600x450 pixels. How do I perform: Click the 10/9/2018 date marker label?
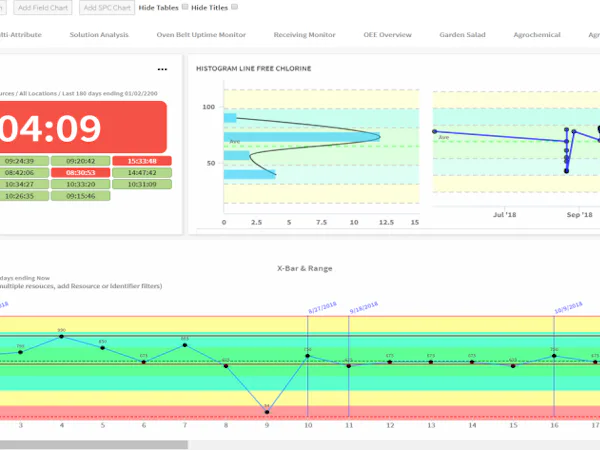568,307
